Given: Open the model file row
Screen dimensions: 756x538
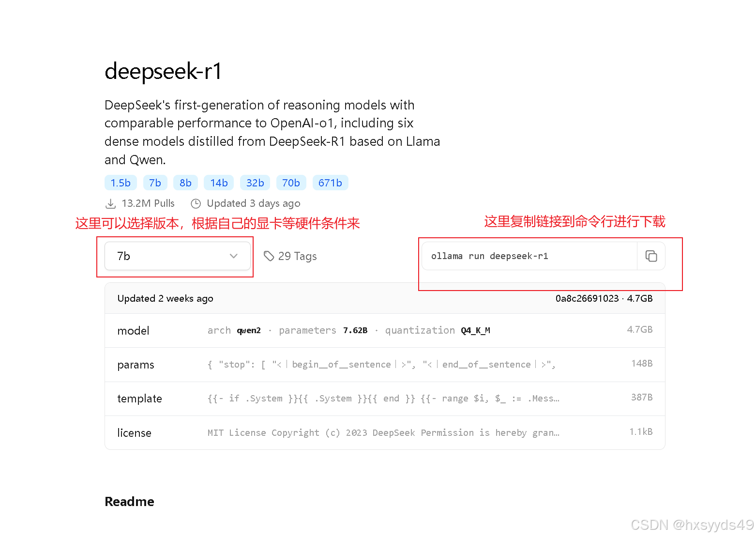Looking at the screenshot, I should [385, 331].
